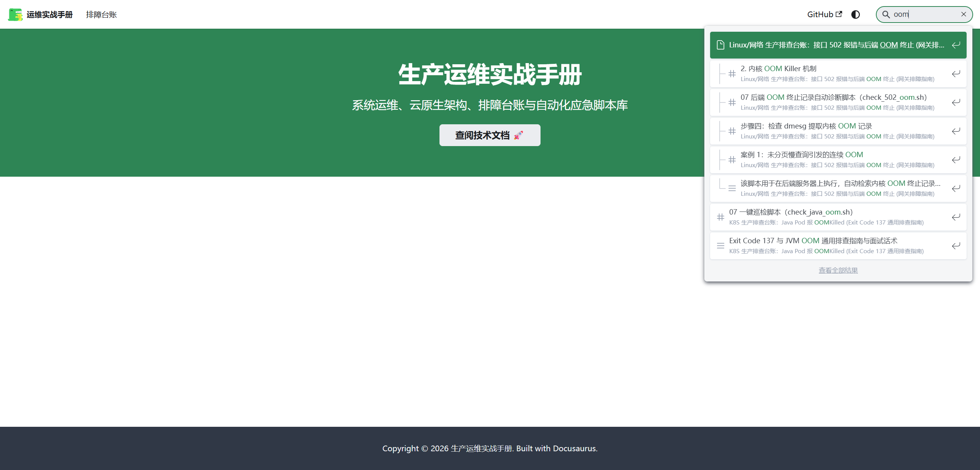
Task: Click document page icon on top result
Action: 720,45
